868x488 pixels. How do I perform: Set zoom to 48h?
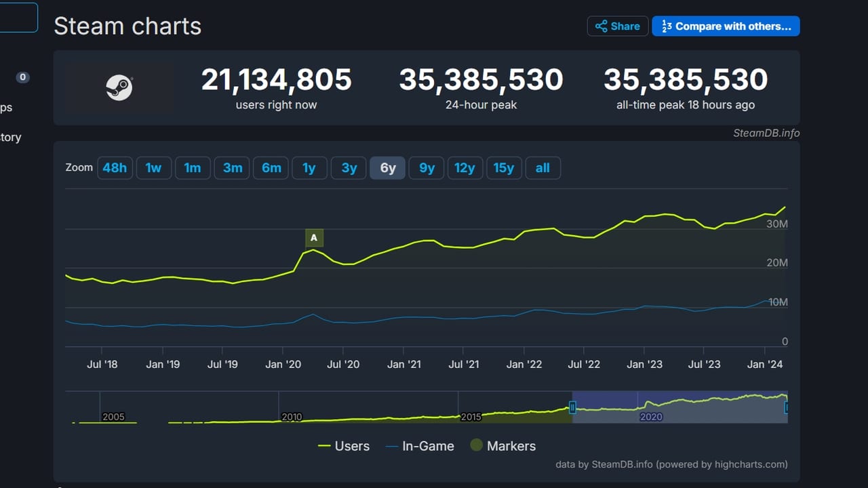pyautogui.click(x=115, y=168)
